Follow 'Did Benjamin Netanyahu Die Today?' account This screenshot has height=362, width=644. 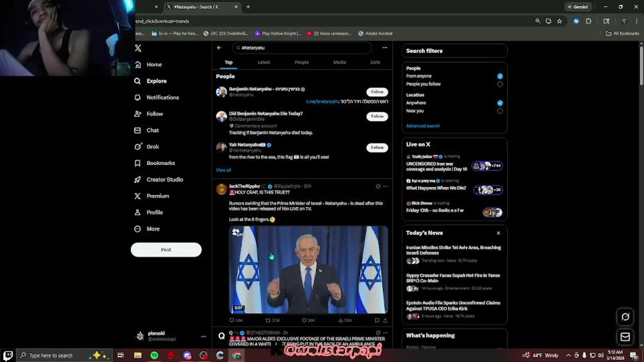click(377, 116)
